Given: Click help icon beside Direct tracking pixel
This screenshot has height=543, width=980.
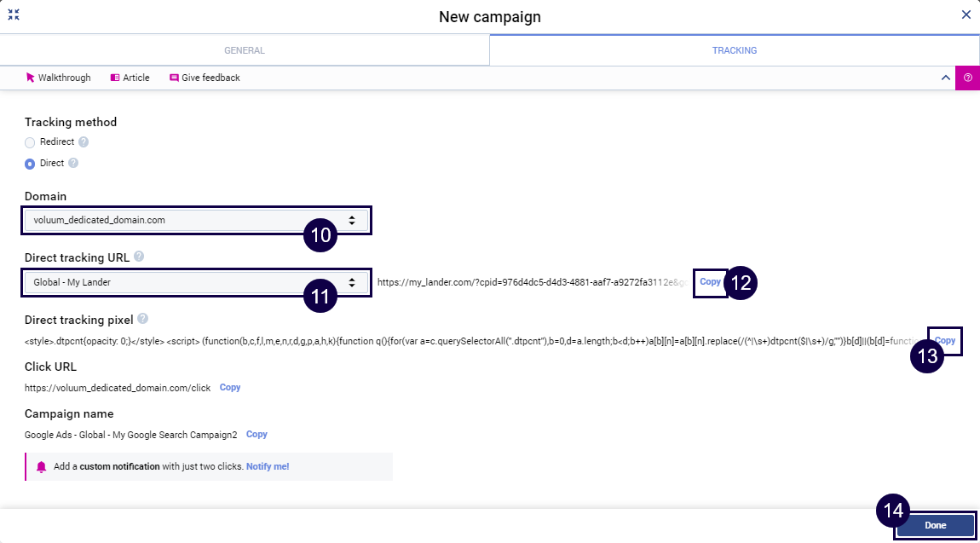Looking at the screenshot, I should [142, 320].
